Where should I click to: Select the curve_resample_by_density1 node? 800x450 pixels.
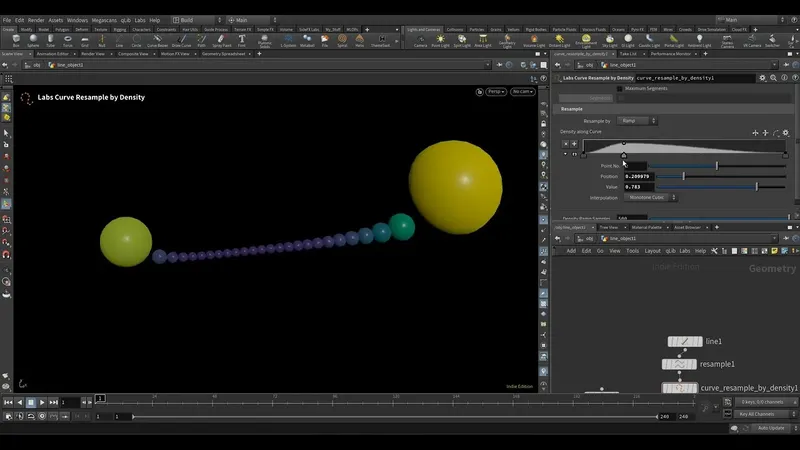pos(680,388)
